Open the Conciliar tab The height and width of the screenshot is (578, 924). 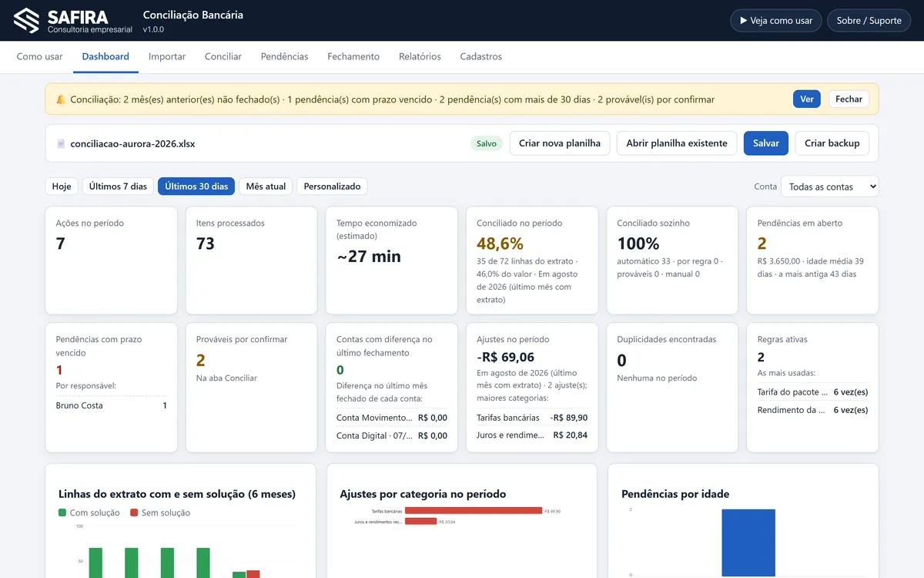point(223,56)
